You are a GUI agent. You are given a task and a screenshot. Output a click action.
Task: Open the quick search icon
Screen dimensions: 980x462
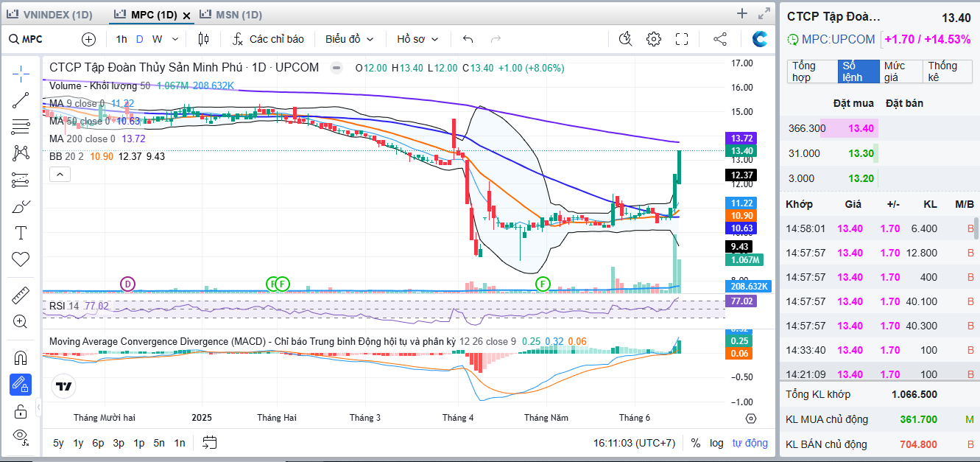pyautogui.click(x=626, y=39)
